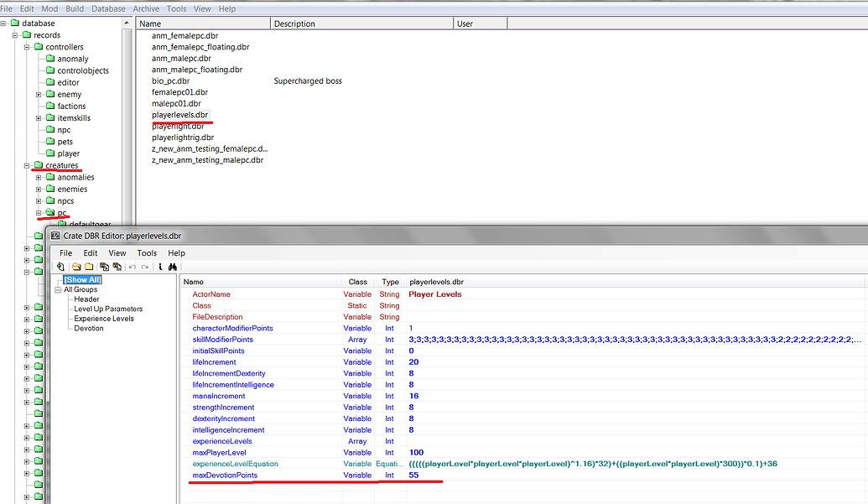Screen dimensions: 868x504
Task: Click the binoculars find icon
Action: (x=172, y=267)
